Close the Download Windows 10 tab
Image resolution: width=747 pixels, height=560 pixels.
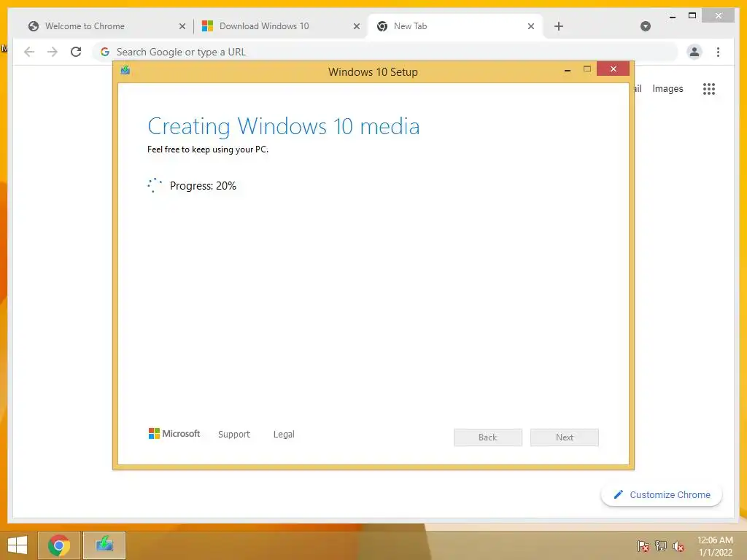(x=356, y=26)
